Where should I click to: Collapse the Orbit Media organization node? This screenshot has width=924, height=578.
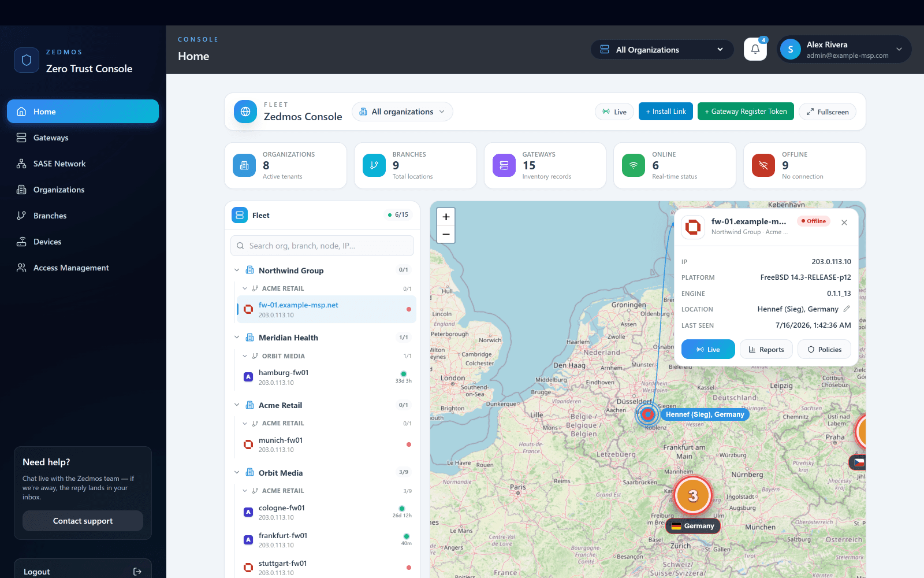click(237, 472)
